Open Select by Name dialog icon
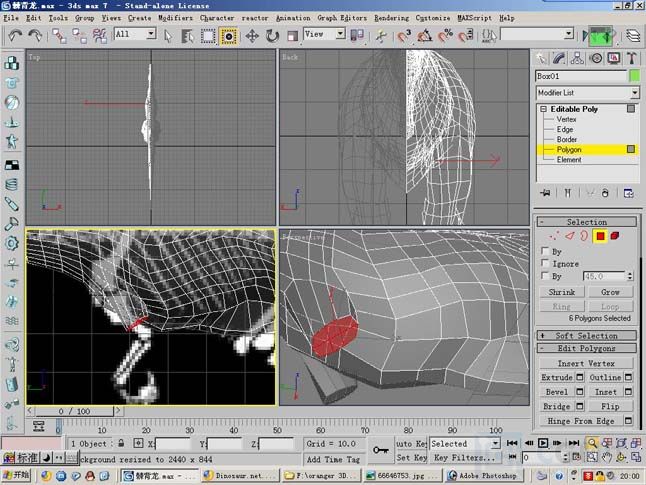Image resolution: width=646 pixels, height=485 pixels. coord(187,36)
